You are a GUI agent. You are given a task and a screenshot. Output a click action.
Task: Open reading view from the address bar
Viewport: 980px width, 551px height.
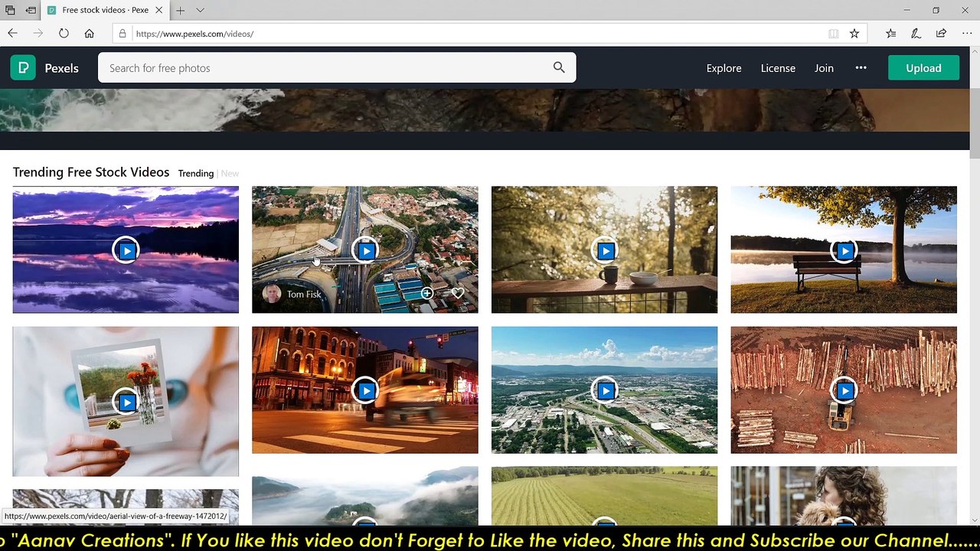pyautogui.click(x=833, y=34)
